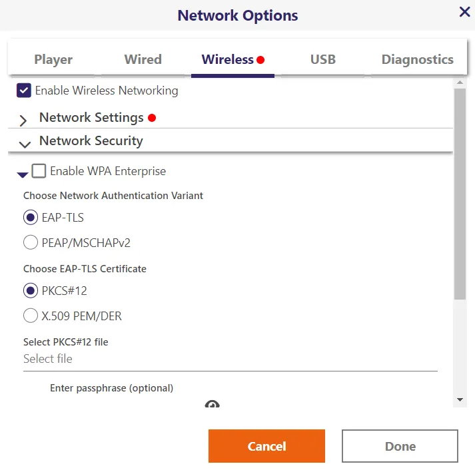Check Enable WPA Enterprise box
Viewport: 475px width, 476px height.
[39, 171]
